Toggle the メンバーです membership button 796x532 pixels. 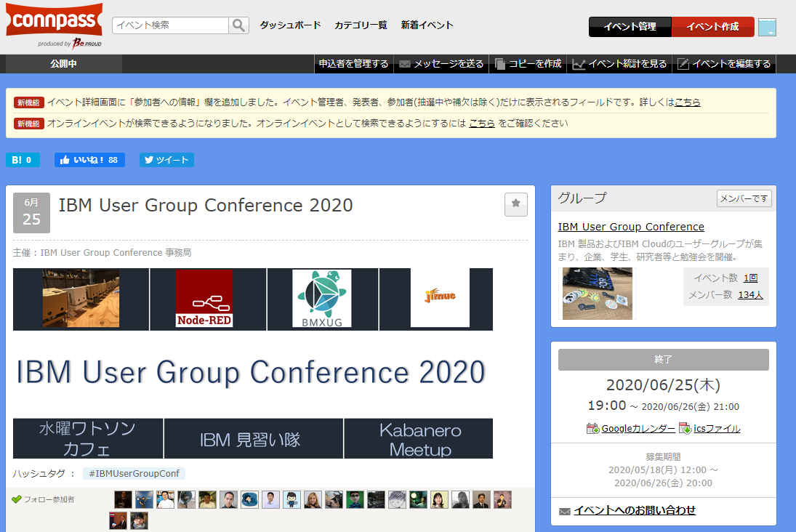[x=744, y=198]
